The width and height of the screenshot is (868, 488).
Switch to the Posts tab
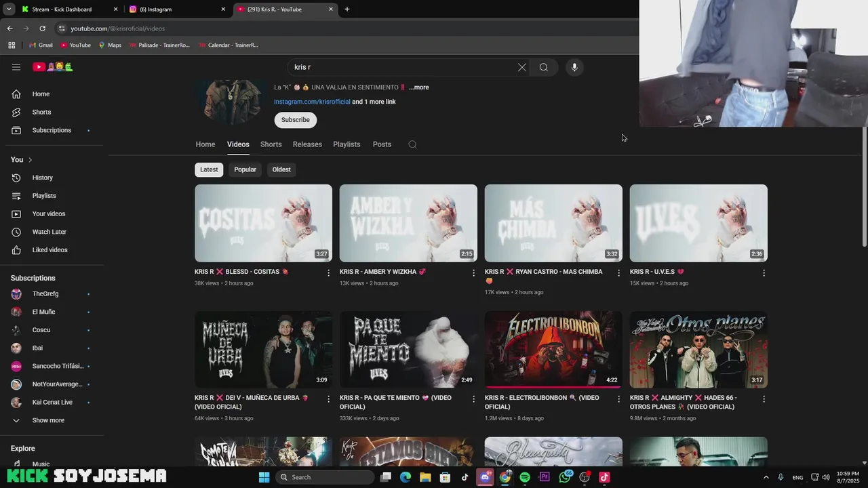tap(382, 144)
